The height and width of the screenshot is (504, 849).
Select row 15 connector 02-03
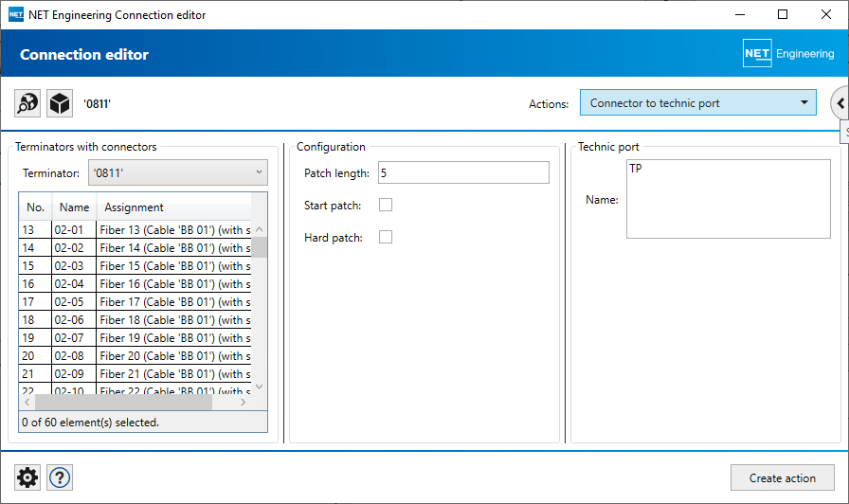[135, 266]
